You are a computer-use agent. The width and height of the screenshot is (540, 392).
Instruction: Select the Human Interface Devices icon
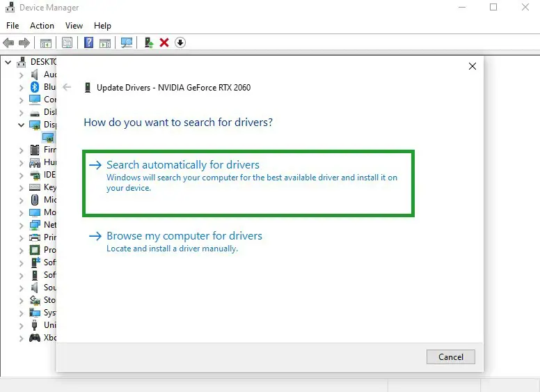(35, 162)
